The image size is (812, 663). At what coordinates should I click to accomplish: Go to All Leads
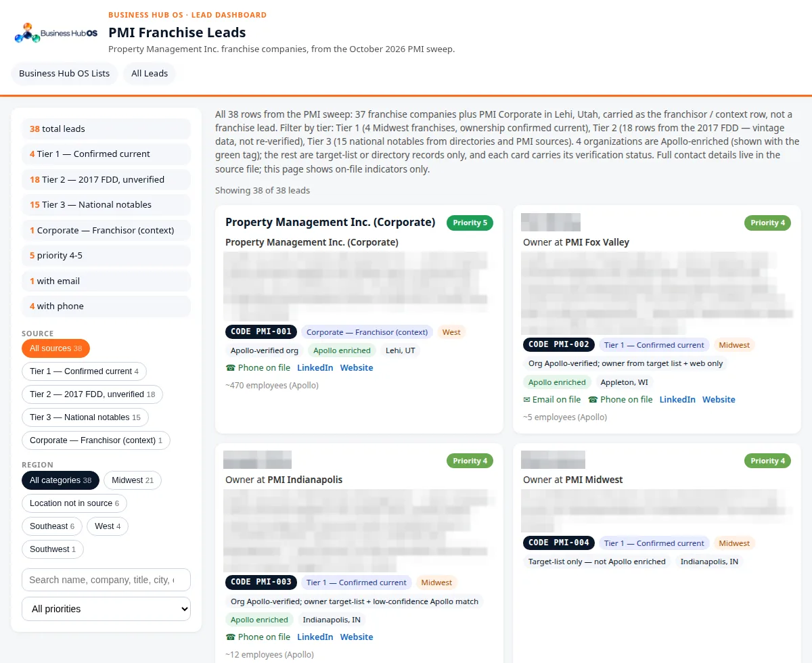click(x=150, y=73)
